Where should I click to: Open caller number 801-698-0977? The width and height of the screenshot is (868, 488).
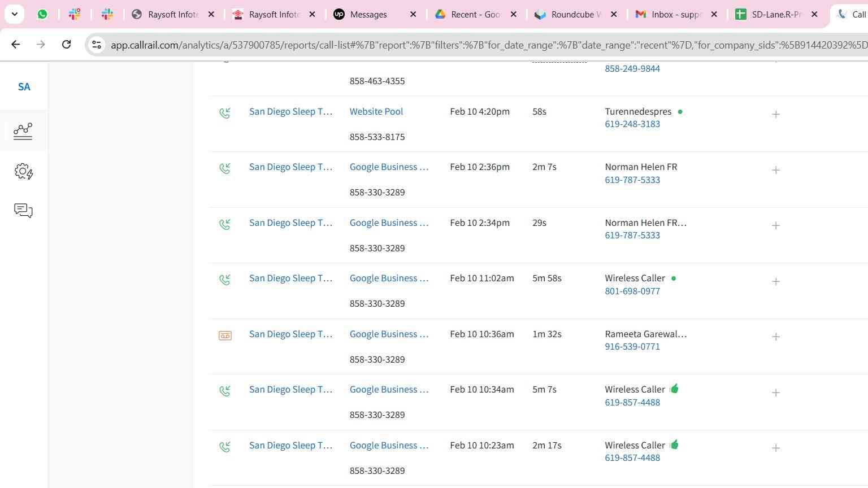tap(632, 291)
